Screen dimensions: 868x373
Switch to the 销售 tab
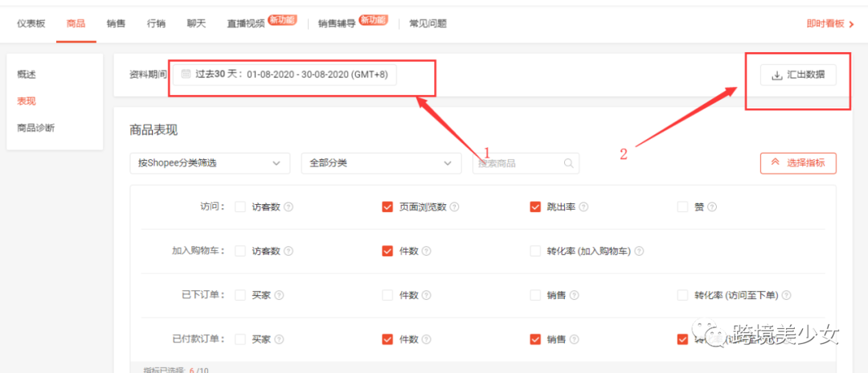[x=117, y=24]
